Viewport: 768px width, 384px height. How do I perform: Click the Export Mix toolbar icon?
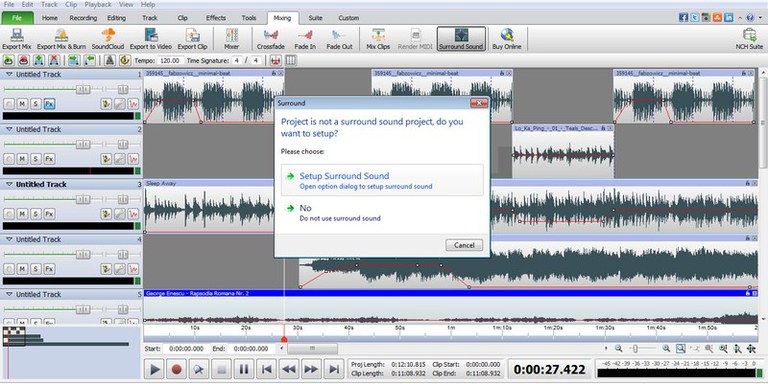click(17, 39)
